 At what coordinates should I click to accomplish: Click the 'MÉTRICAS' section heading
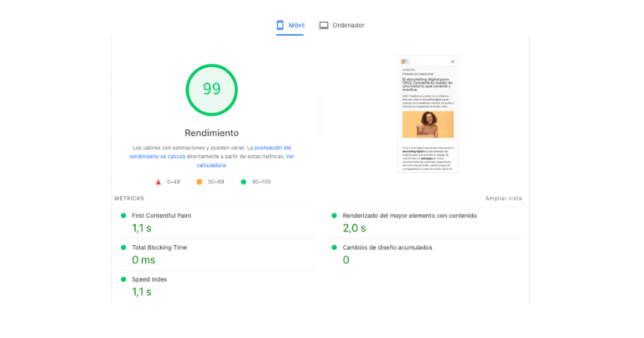(129, 199)
